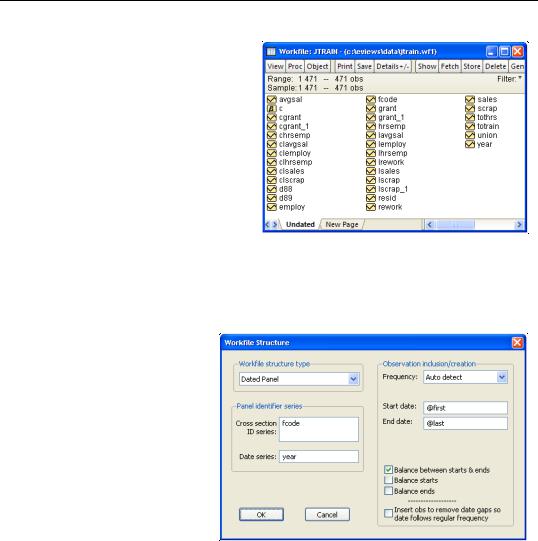The image size is (538, 541).
Task: Click the workfile title bar icon
Action: 271,51
